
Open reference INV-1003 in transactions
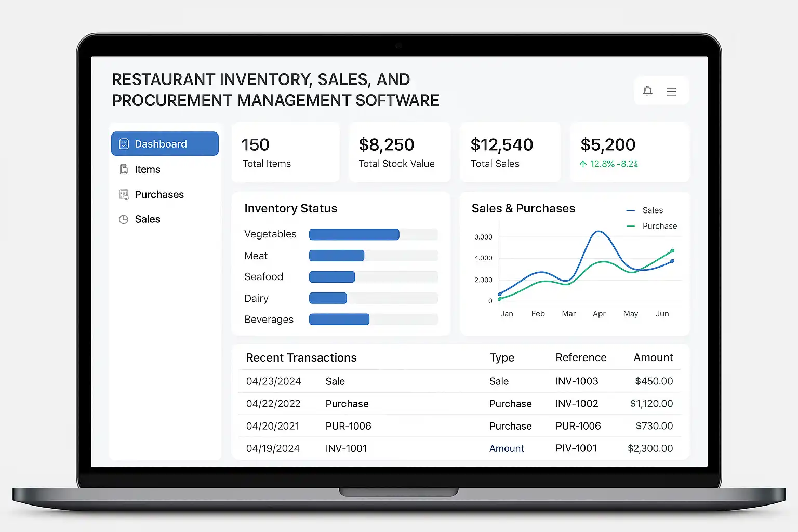pyautogui.click(x=577, y=381)
